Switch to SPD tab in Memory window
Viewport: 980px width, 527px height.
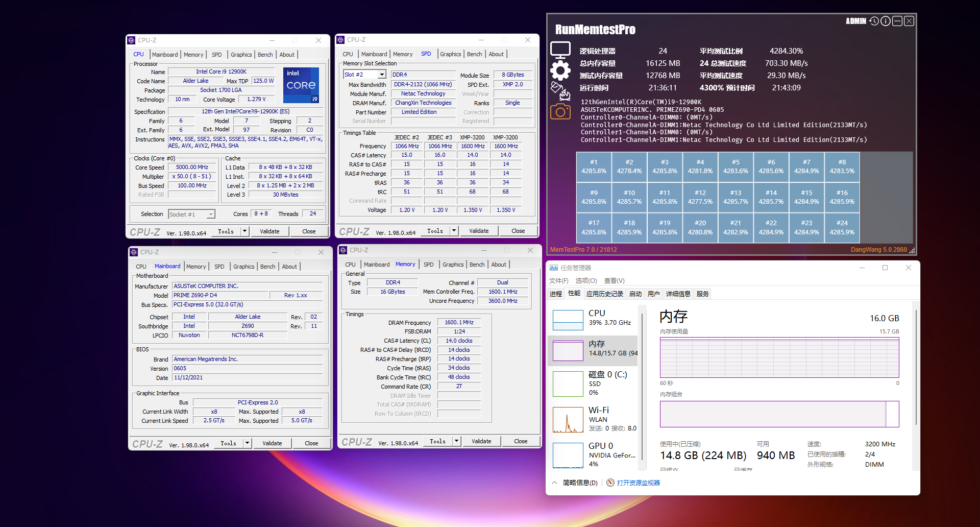coord(429,265)
